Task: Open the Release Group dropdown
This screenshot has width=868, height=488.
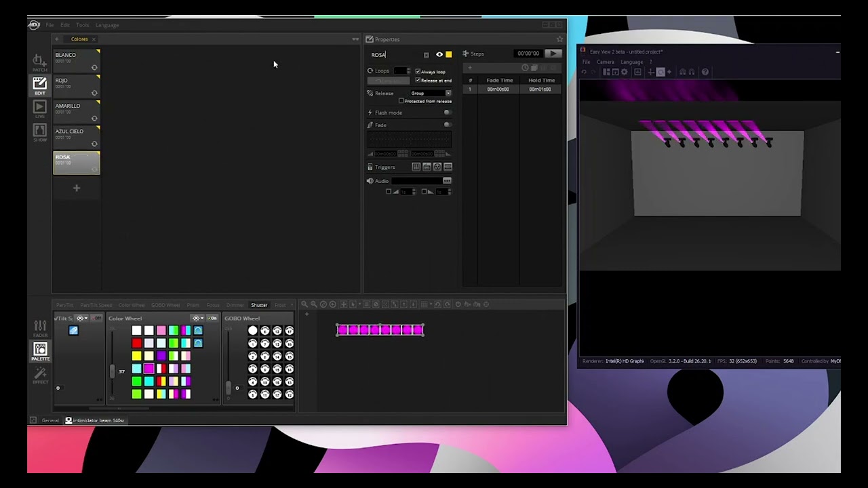Action: click(431, 93)
